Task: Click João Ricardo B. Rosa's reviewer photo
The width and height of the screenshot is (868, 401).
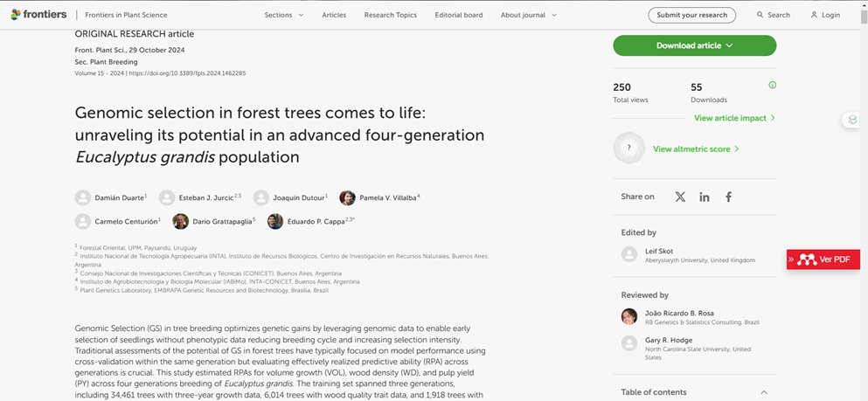Action: click(629, 316)
